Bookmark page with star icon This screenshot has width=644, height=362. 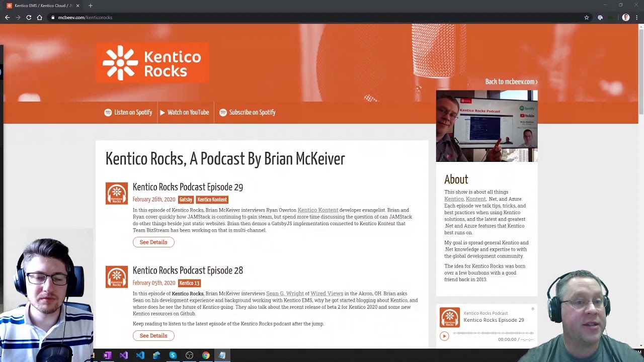click(586, 18)
